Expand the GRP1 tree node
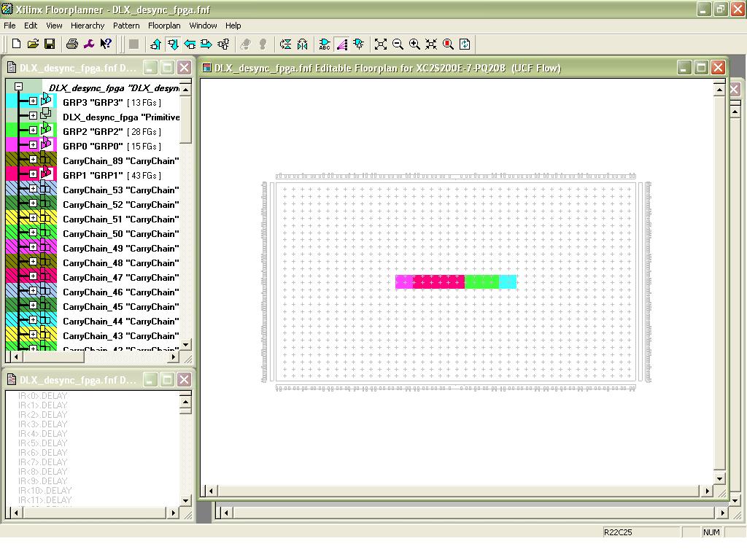The image size is (747, 560). coord(33,174)
